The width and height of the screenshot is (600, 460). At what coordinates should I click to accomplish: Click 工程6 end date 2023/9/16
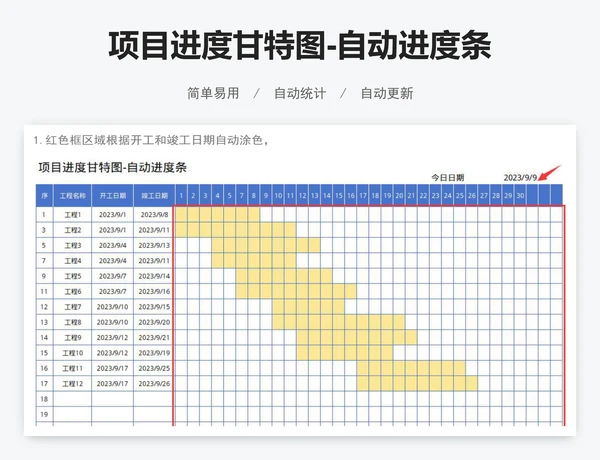[x=154, y=291]
